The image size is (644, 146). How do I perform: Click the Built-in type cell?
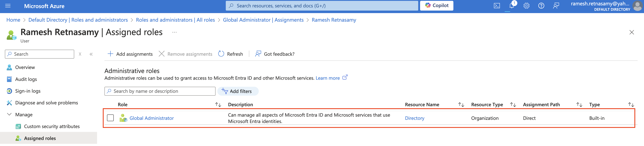pyautogui.click(x=597, y=118)
